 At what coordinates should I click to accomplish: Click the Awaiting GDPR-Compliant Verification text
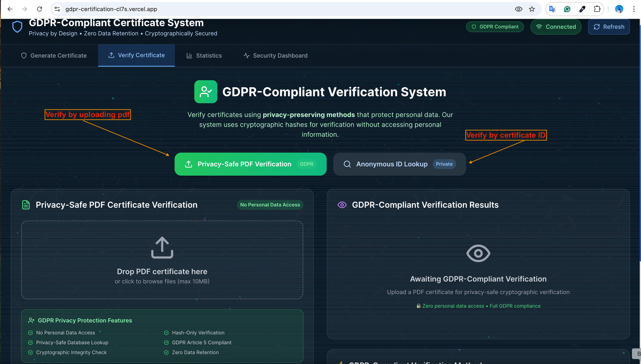tap(478, 279)
